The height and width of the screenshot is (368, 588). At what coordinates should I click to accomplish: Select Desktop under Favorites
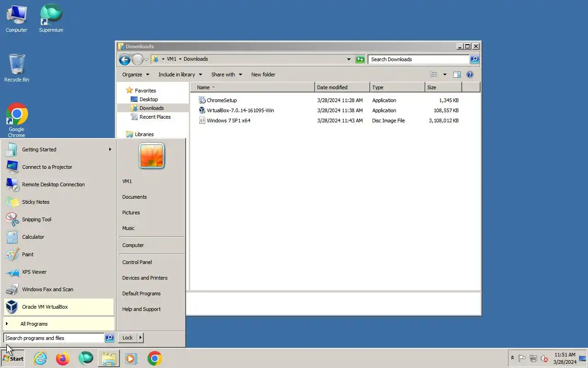148,99
